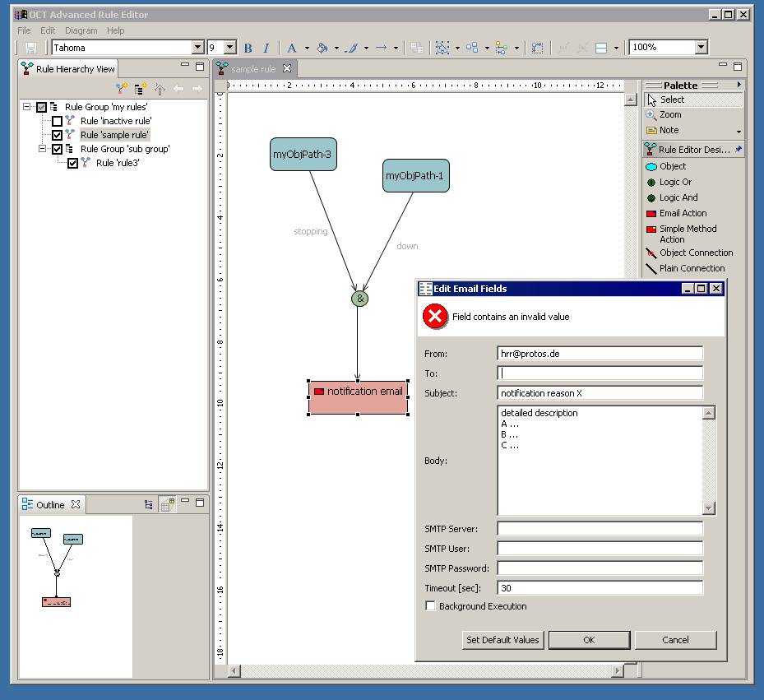This screenshot has height=700, width=764.
Task: Open the 100% zoom level dropdown
Action: click(x=701, y=47)
